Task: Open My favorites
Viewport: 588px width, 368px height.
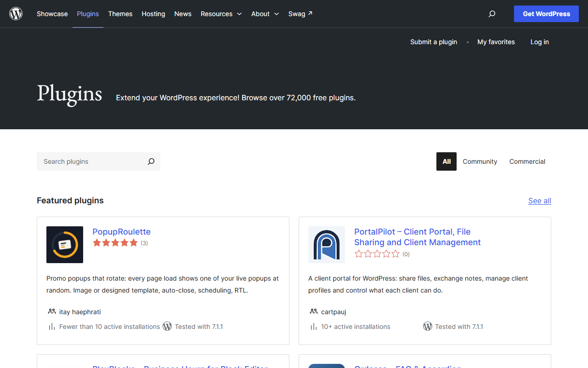Action: [x=496, y=42]
